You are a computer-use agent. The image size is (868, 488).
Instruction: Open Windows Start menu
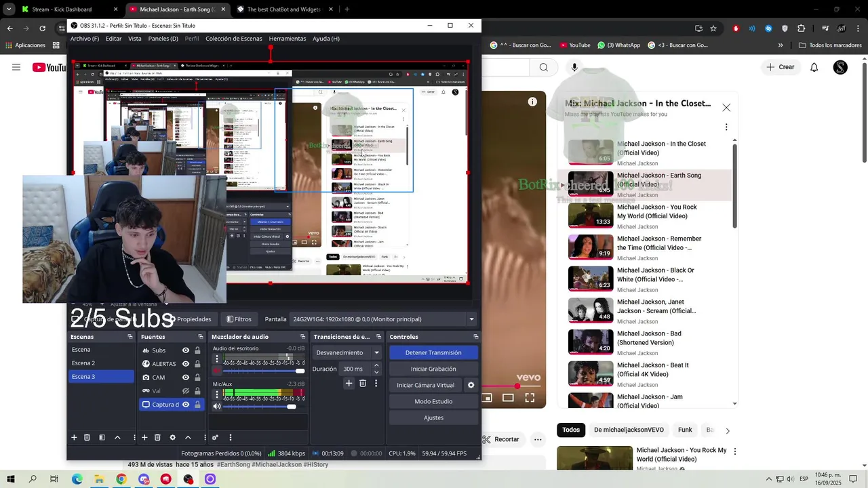(x=11, y=479)
